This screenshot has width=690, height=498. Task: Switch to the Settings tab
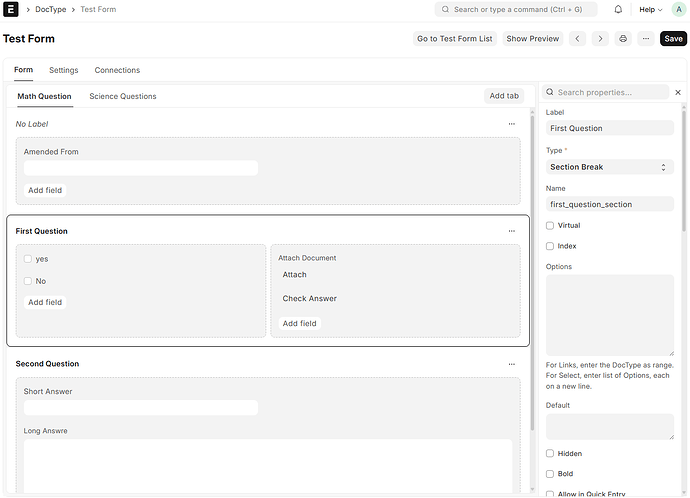tap(63, 70)
